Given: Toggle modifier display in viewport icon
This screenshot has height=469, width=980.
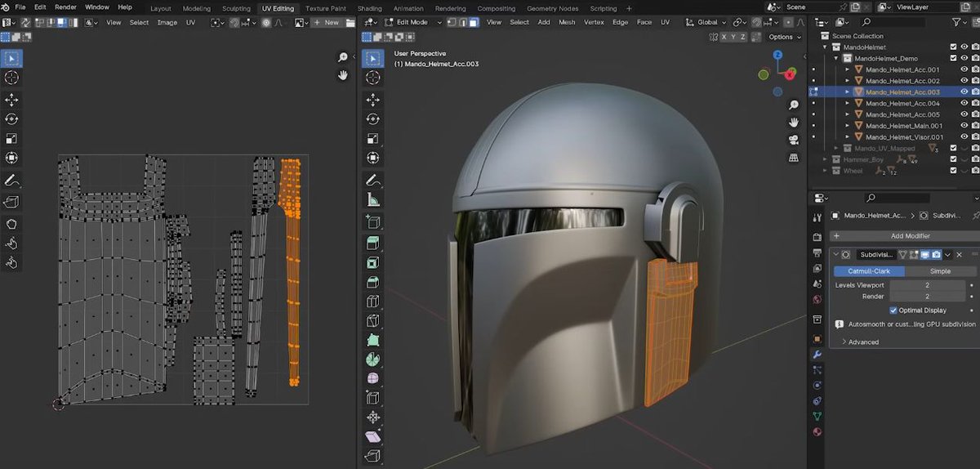Looking at the screenshot, I should tap(925, 255).
